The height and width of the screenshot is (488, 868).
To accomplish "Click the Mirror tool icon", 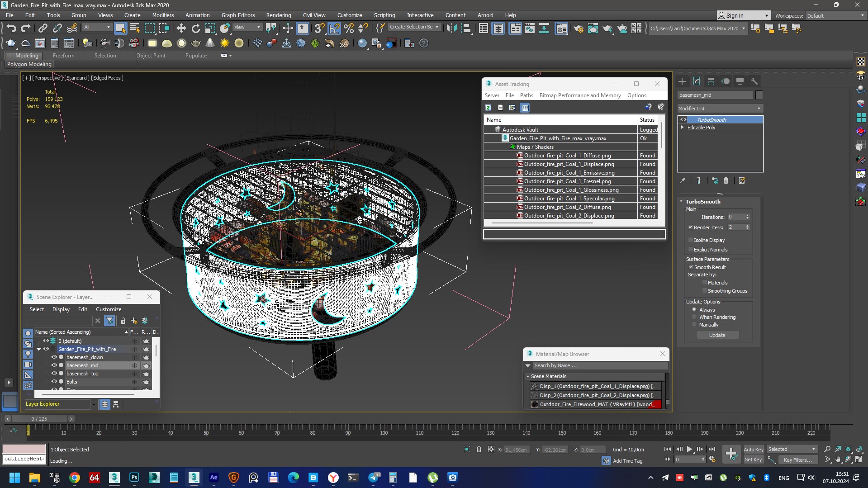I will pyautogui.click(x=451, y=28).
